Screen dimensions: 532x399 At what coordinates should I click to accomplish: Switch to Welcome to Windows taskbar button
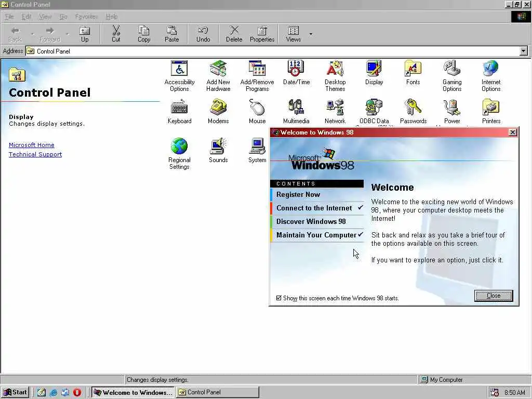click(133, 392)
